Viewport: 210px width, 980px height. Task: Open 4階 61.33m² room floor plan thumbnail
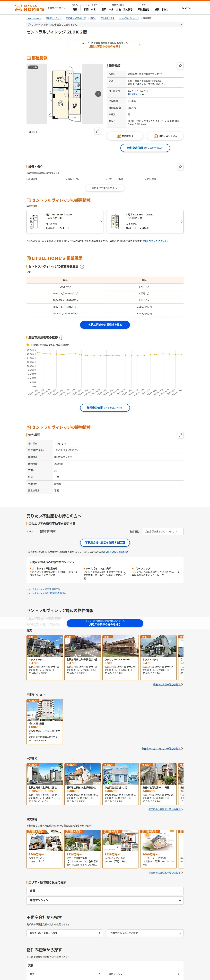click(34, 221)
